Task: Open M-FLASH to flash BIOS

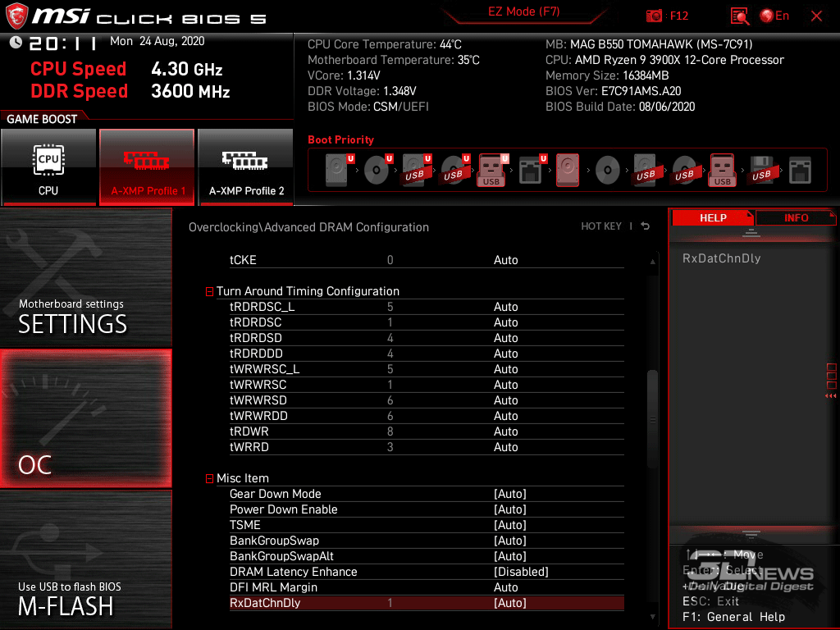Action: (85, 559)
